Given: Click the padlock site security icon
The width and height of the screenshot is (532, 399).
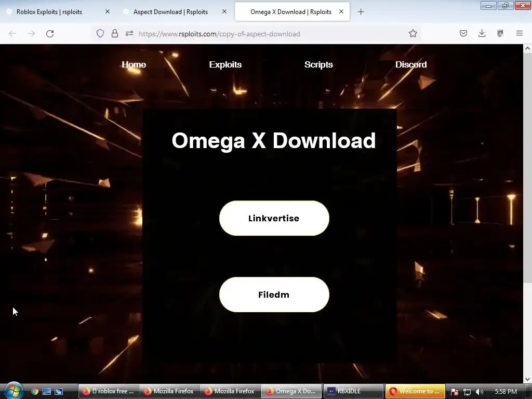Looking at the screenshot, I should (115, 33).
